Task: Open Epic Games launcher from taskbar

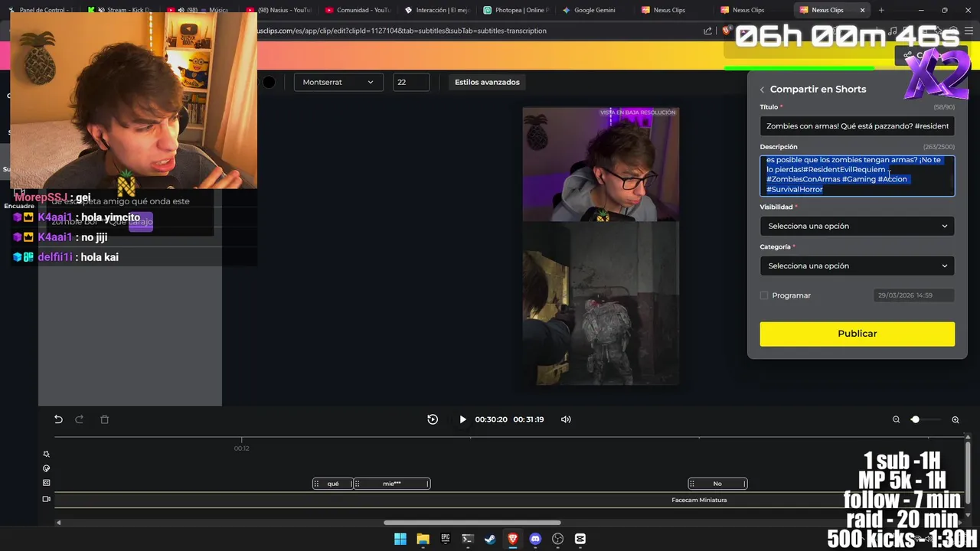Action: pos(445,539)
